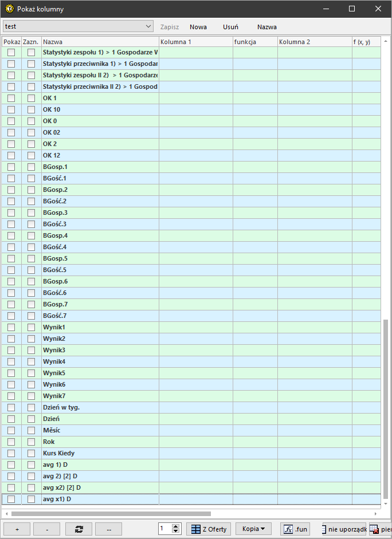Toggle the Pokaz checkbox for OK 1
The image size is (392, 539).
11,98
